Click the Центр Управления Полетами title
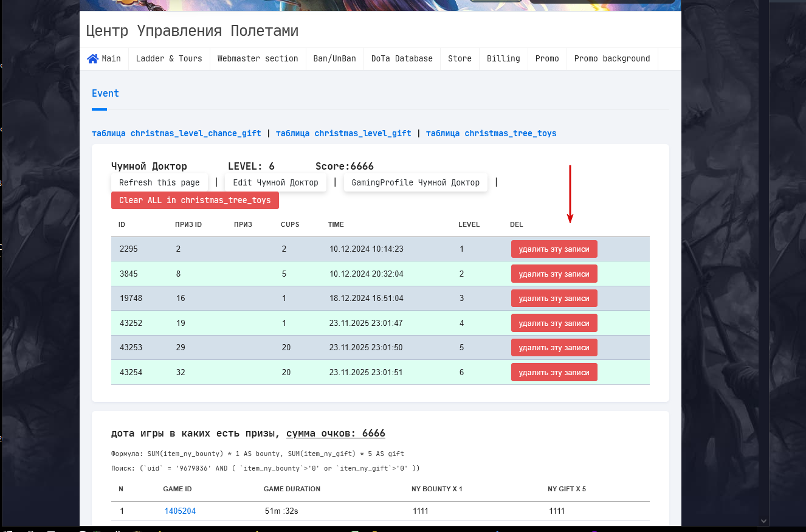 point(192,31)
